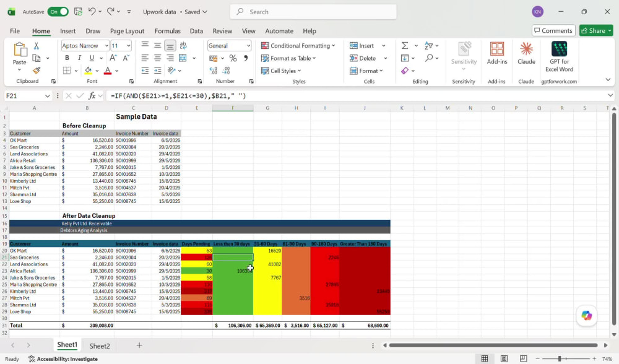This screenshot has height=364, width=619.
Task: Toggle Align Left text alignment
Action: click(x=145, y=58)
